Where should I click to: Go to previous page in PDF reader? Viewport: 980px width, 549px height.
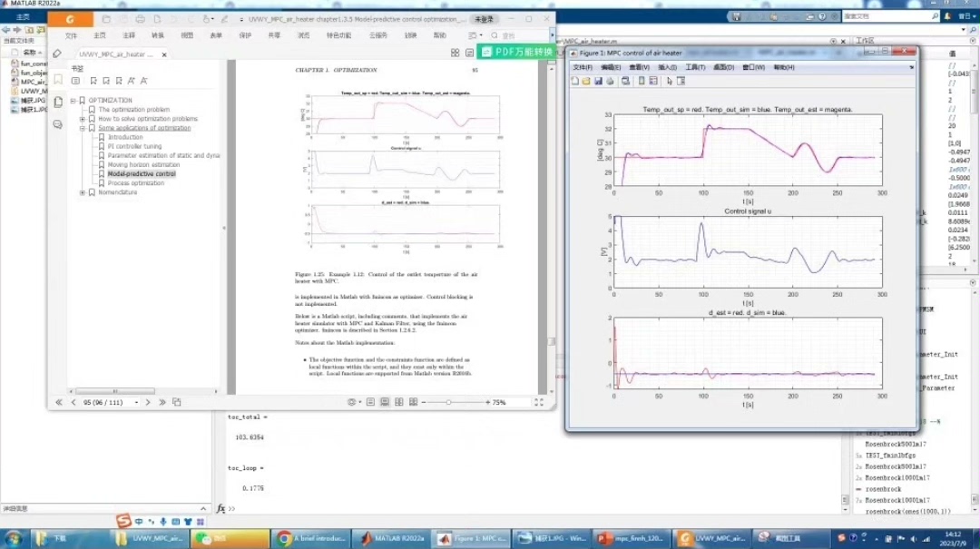click(x=73, y=403)
